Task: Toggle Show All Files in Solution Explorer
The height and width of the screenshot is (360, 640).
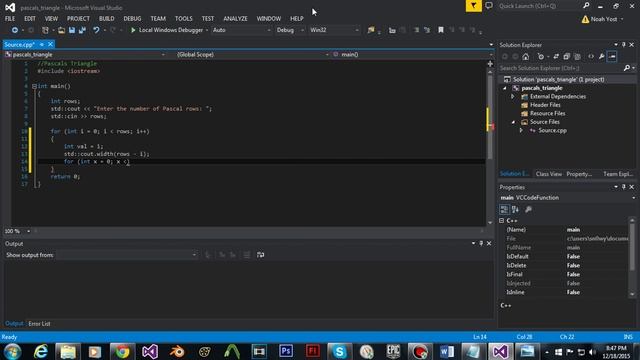Action: coord(577,56)
